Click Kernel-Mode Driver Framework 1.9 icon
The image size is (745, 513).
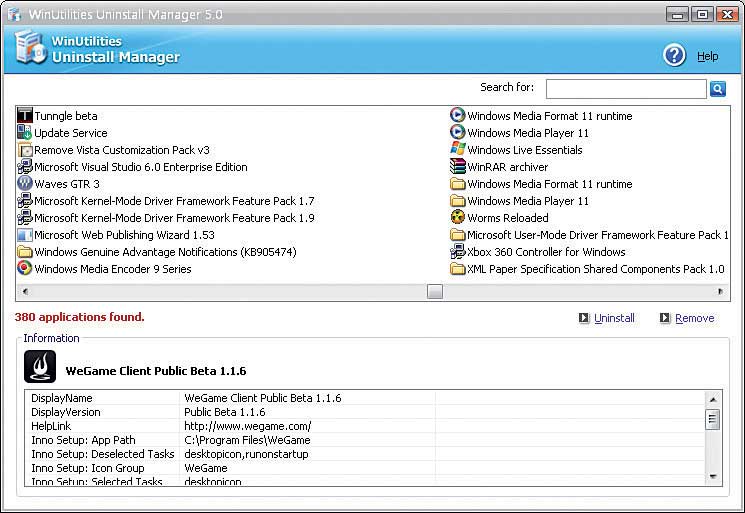click(x=25, y=218)
